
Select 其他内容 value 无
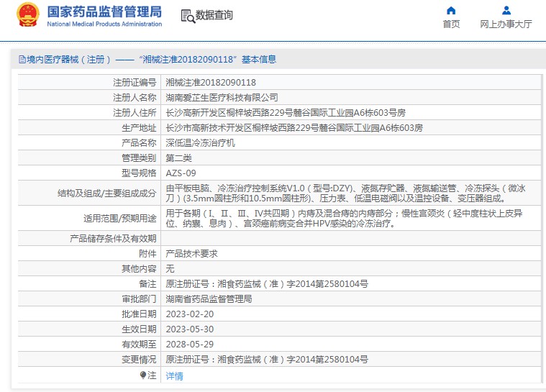pos(170,269)
